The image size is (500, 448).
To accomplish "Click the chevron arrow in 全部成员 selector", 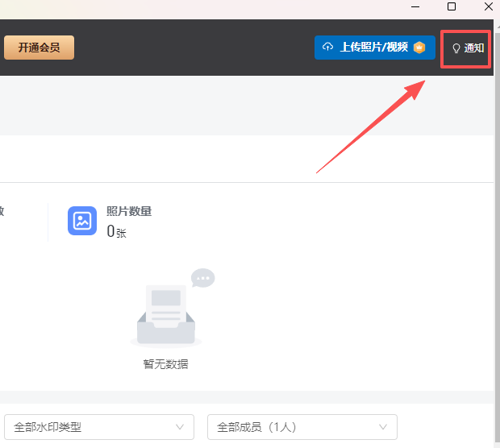I will pos(383,427).
